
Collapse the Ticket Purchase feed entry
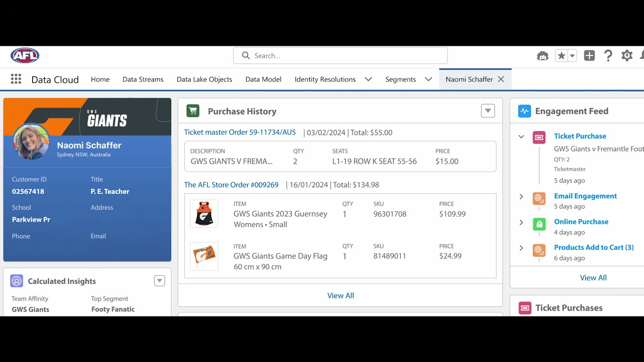pyautogui.click(x=521, y=137)
